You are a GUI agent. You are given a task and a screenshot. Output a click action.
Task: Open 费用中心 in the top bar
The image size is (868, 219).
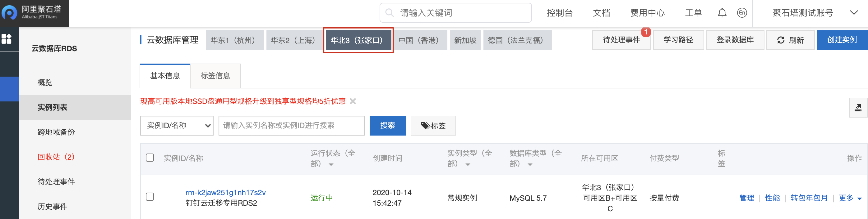pyautogui.click(x=647, y=13)
